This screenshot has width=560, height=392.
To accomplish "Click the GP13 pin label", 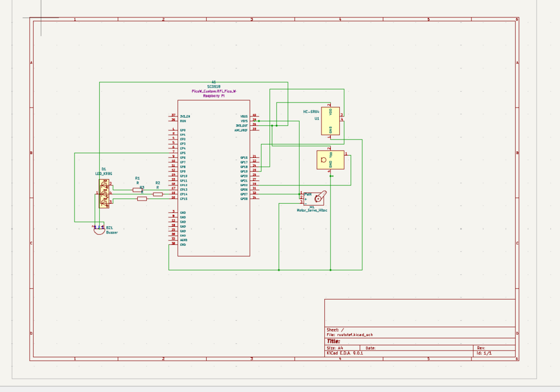I will 184,190.
